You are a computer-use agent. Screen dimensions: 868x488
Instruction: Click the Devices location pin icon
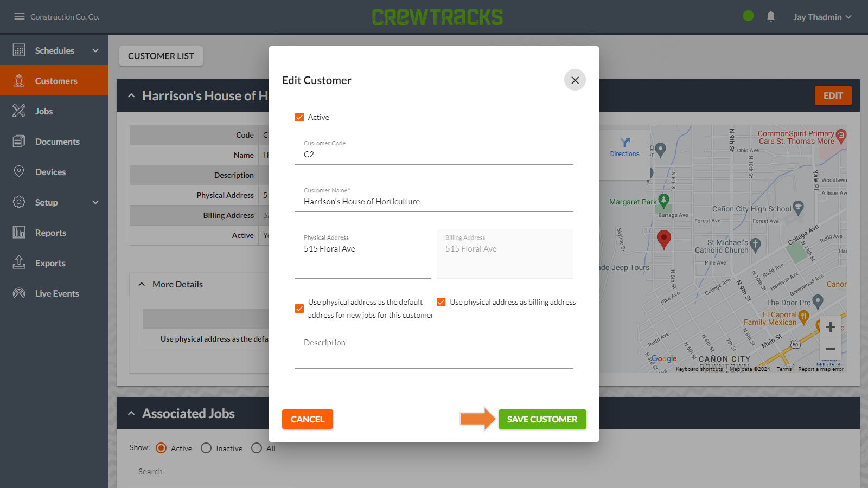[19, 172]
